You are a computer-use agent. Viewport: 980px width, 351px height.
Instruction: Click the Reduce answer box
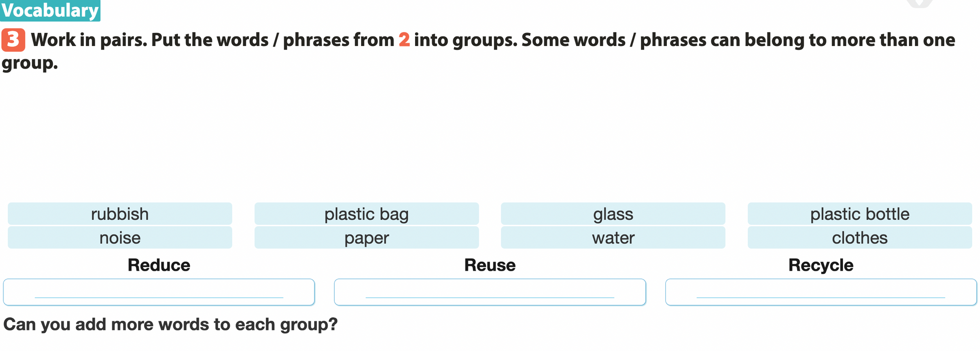[x=159, y=292]
